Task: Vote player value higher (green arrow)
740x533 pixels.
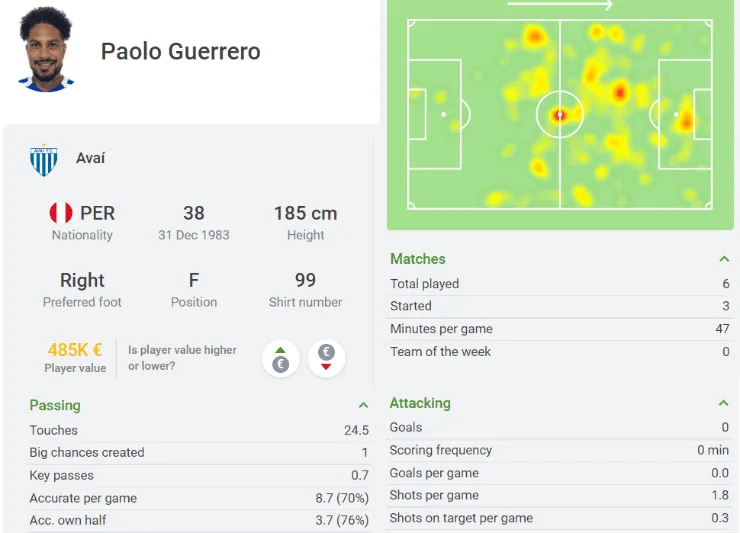Action: click(x=281, y=358)
